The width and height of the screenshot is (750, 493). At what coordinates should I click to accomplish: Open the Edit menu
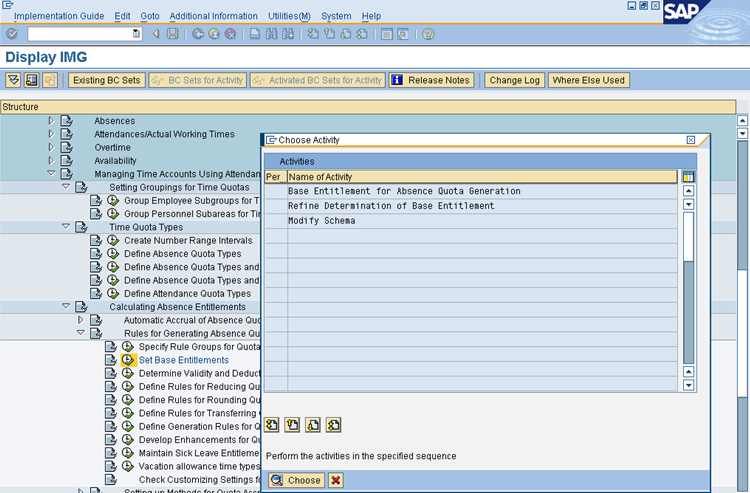click(x=122, y=16)
